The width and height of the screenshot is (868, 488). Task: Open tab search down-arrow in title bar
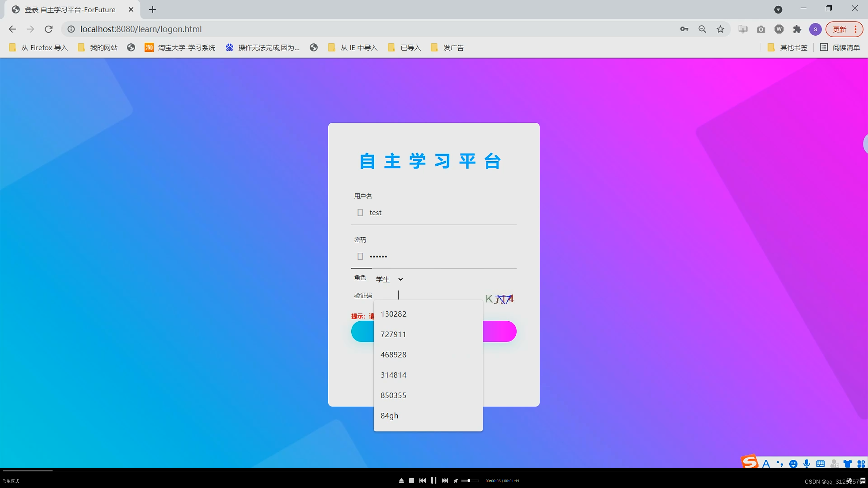[x=778, y=9]
